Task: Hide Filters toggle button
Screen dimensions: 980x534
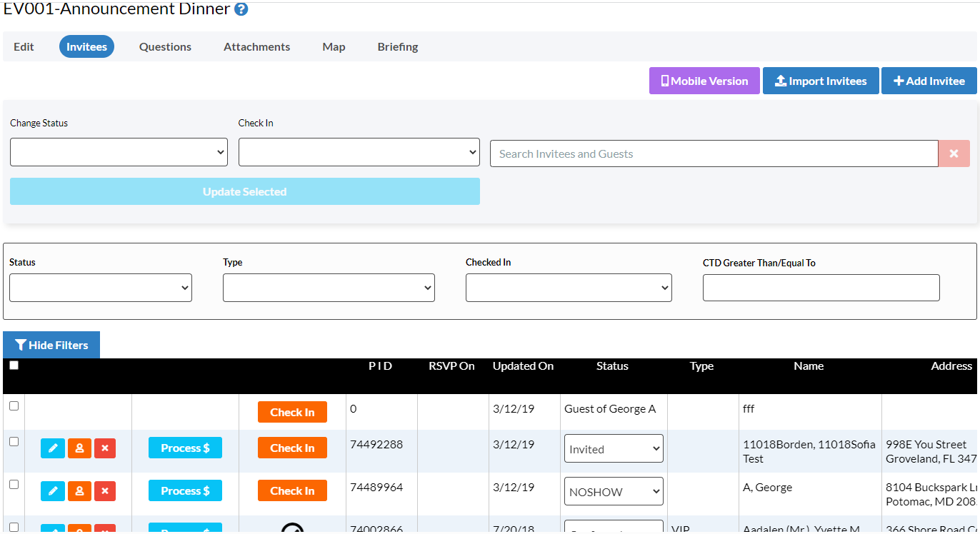Action: click(51, 345)
